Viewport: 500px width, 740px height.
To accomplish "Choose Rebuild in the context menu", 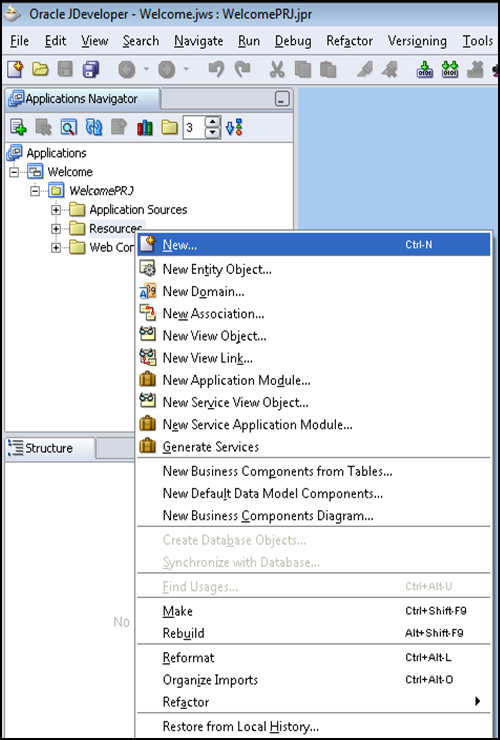I will click(314, 633).
